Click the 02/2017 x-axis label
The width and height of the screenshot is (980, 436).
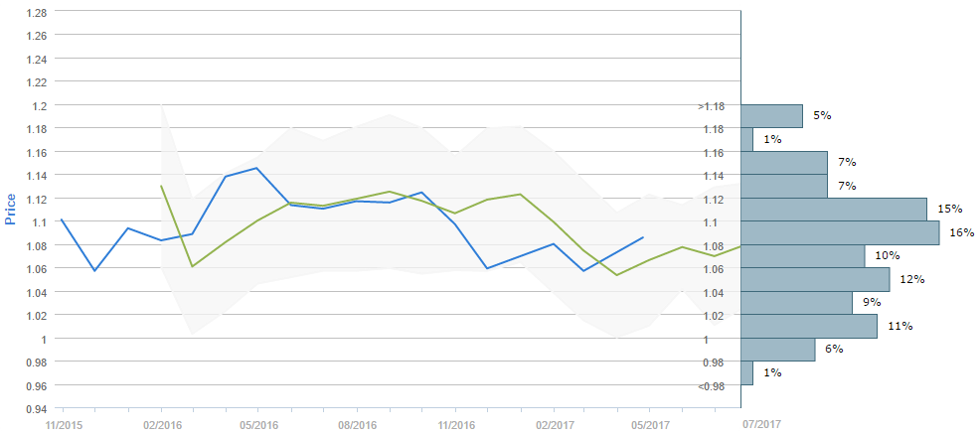coord(553,423)
